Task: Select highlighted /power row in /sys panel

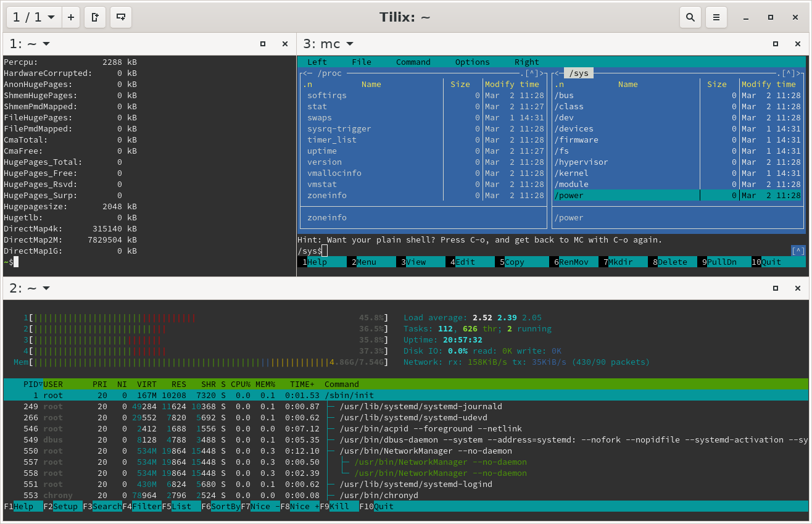Action: [x=677, y=196]
